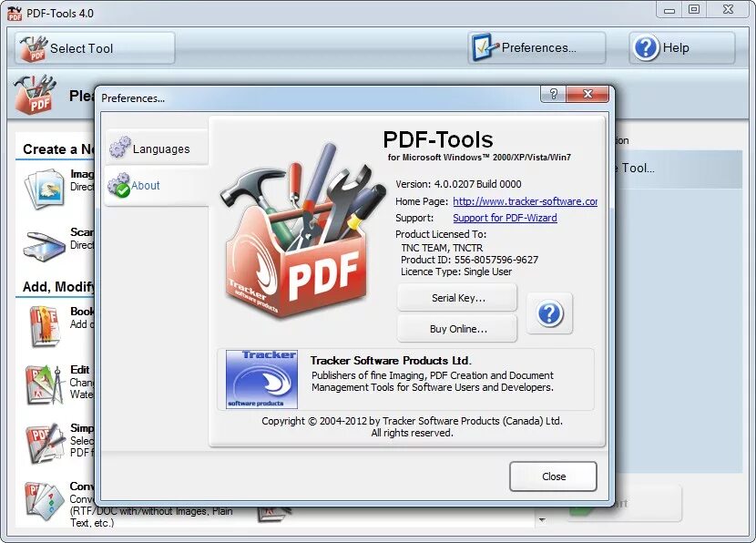Open the tracker-software.com home page link
Image resolution: width=756 pixels, height=543 pixels.
(x=525, y=201)
